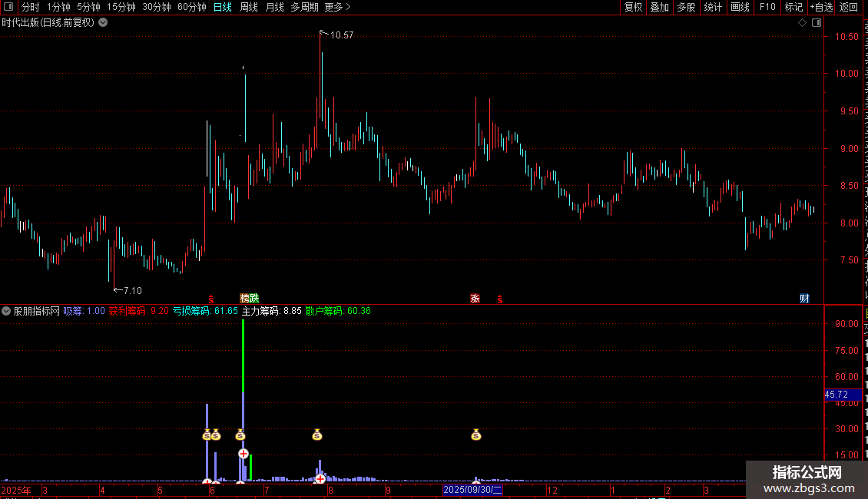Click the 2025/09/30/二 date marker on axis
Screen dimensions: 868x499
click(x=472, y=490)
